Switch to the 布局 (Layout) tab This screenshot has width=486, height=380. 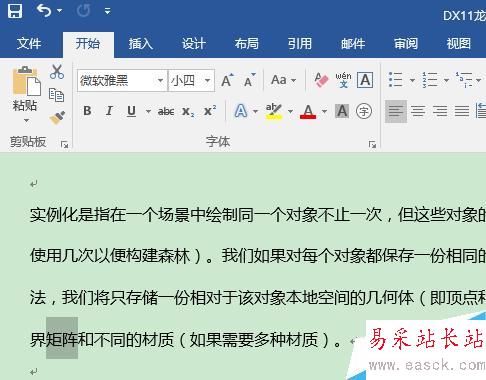coord(247,44)
